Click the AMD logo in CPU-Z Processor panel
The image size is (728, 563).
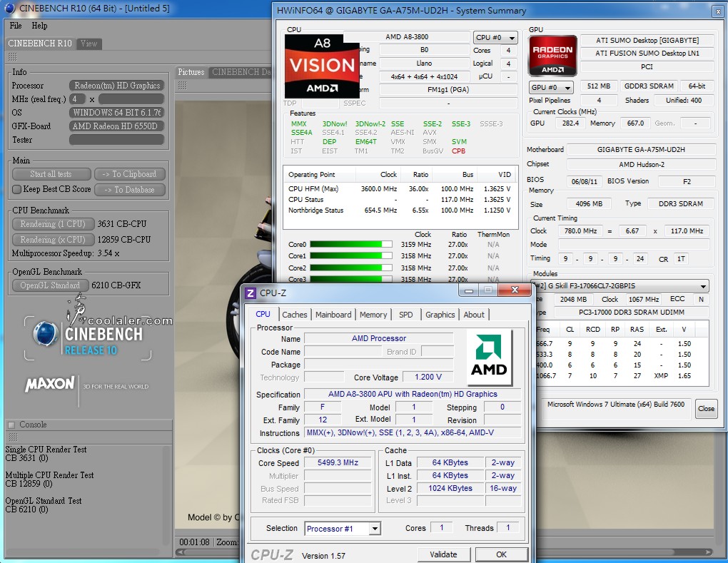[489, 357]
